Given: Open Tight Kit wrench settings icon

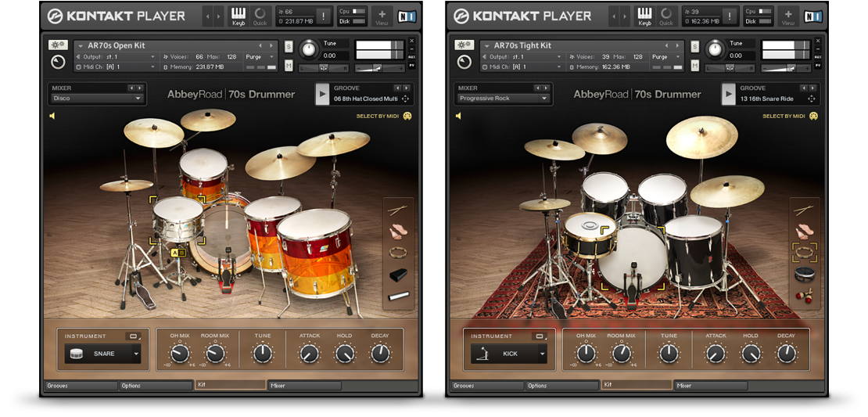Looking at the screenshot, I should tap(464, 45).
